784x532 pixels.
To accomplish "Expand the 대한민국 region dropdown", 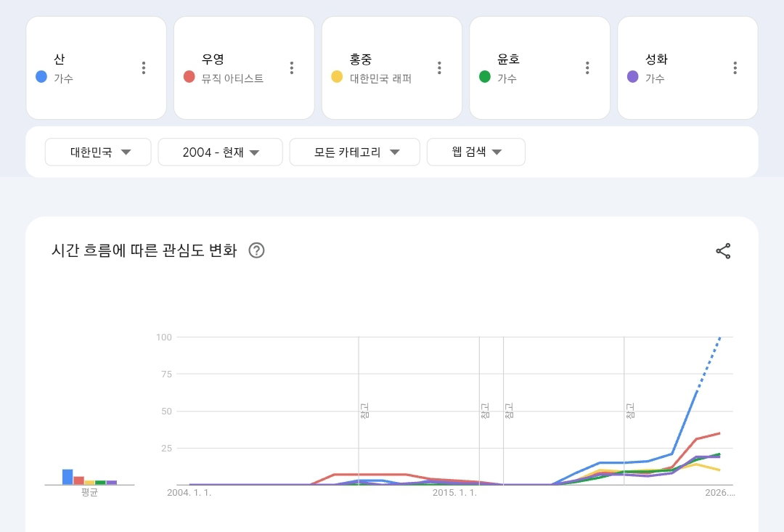I will coord(98,152).
